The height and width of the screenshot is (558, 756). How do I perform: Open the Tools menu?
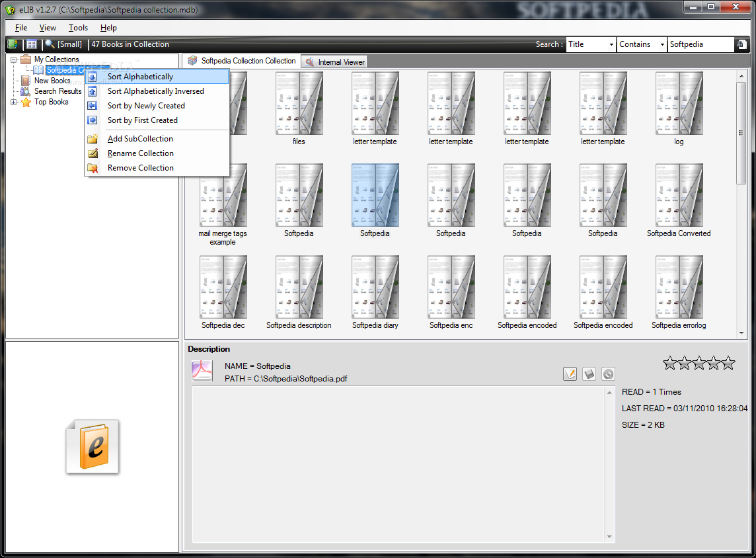click(x=78, y=28)
